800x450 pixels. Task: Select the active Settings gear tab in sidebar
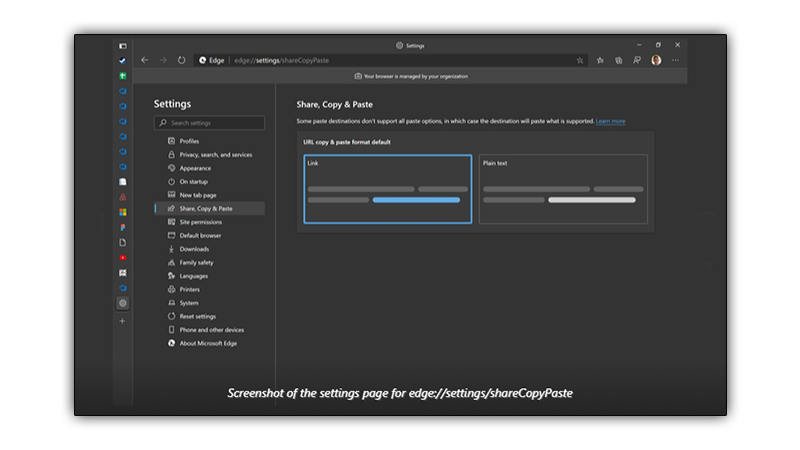pyautogui.click(x=123, y=302)
